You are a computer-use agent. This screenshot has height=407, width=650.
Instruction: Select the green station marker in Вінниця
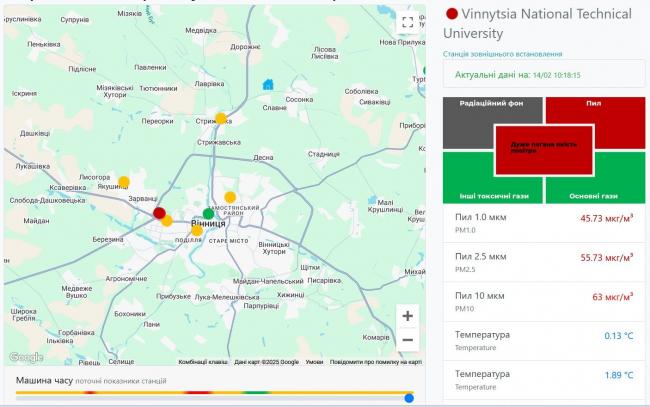(209, 214)
